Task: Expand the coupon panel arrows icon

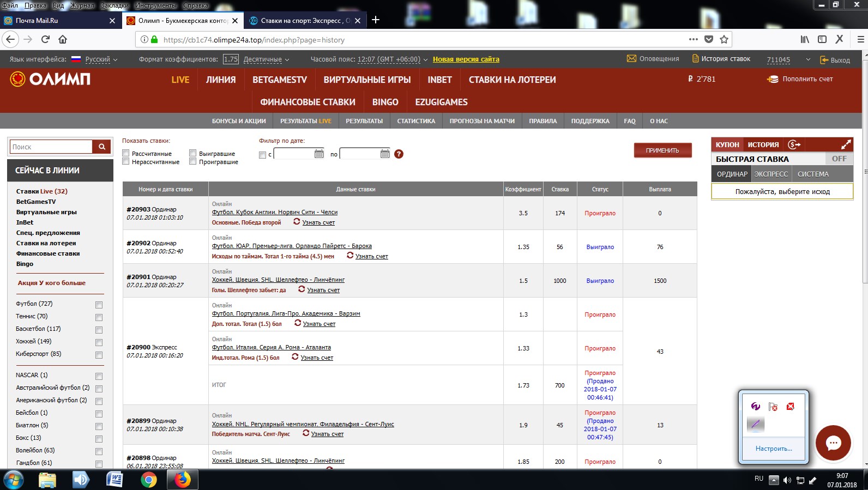Action: coord(846,144)
